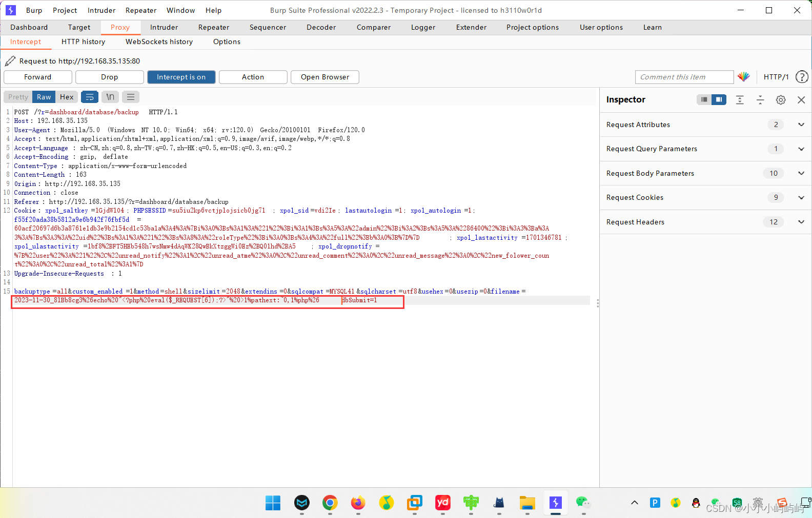
Task: Click the pencil edit icon beside Request to
Action: (10, 61)
